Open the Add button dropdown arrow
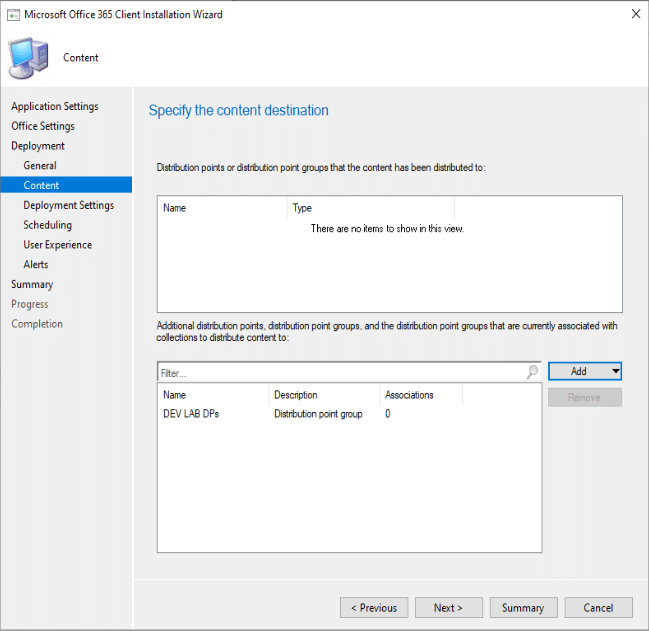This screenshot has height=631, width=649. 616,371
